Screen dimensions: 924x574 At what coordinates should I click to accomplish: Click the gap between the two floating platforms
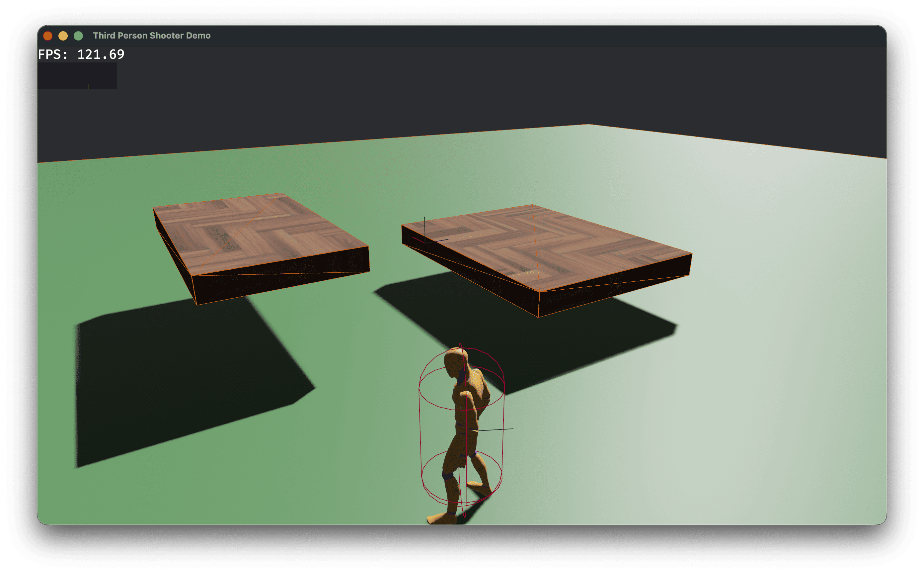(383, 250)
